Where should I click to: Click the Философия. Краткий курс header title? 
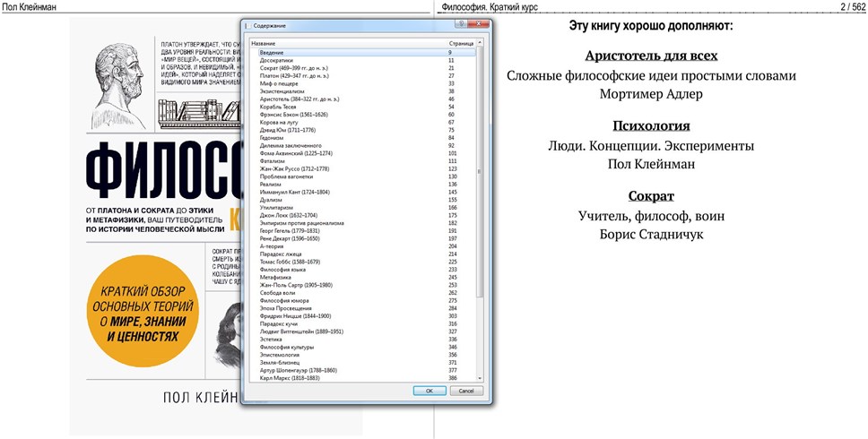tap(490, 7)
